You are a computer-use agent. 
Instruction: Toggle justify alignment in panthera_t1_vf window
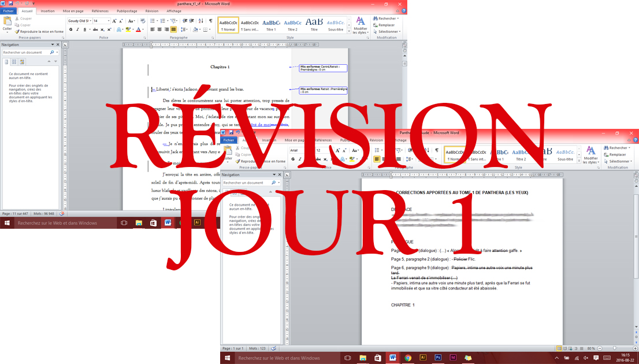pos(173,29)
